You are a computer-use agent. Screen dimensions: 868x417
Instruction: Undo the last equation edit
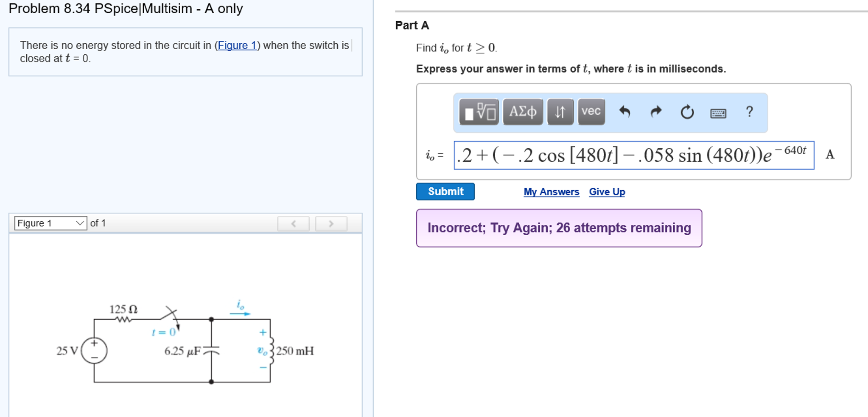(x=625, y=112)
